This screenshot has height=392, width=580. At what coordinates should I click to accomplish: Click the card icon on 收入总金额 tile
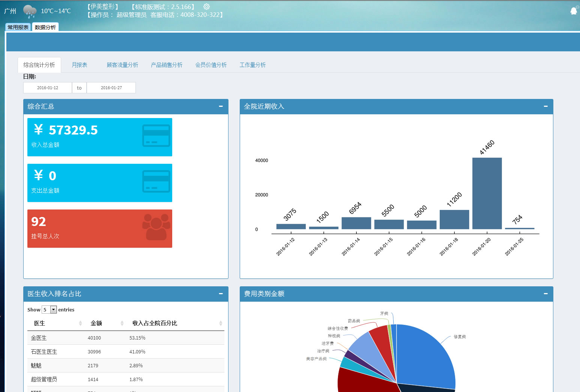pos(156,135)
